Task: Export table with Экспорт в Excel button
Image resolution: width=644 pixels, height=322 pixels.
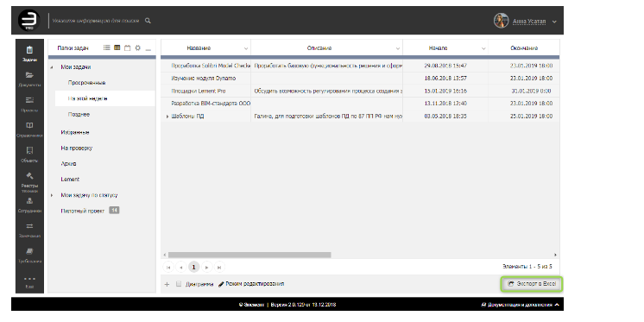Action: pos(532,284)
